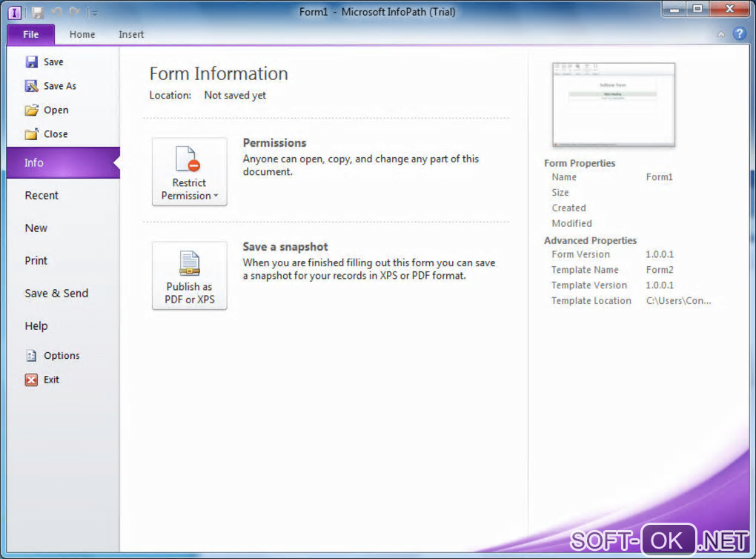Switch to the Insert tab

tap(131, 34)
